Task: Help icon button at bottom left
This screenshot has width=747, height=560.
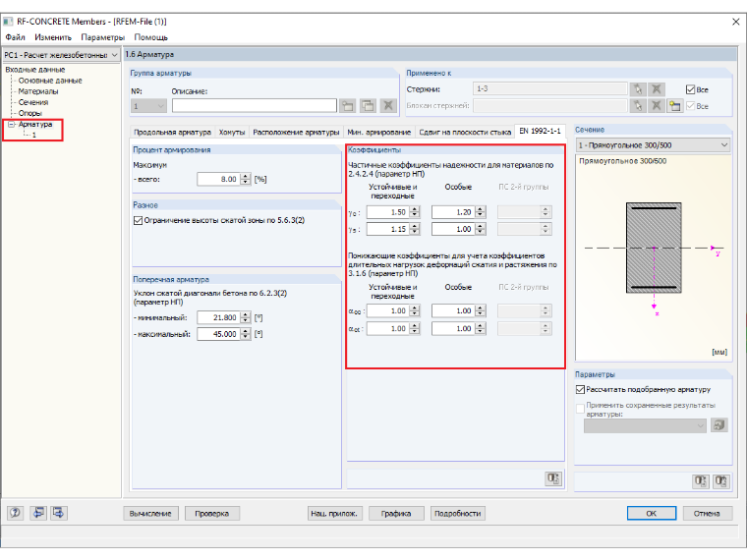Action: pyautogui.click(x=16, y=513)
